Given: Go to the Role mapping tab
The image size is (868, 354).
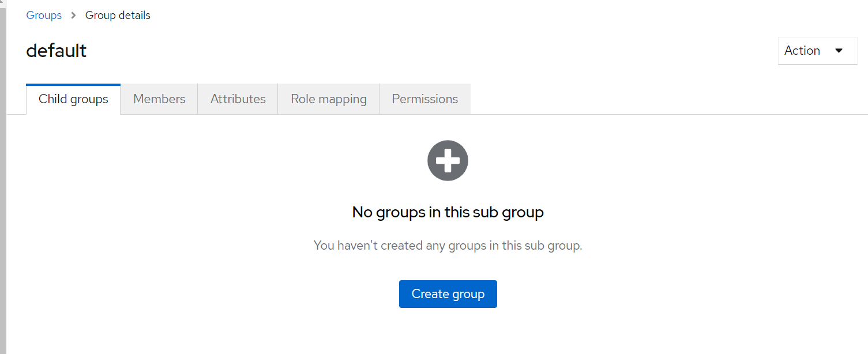Looking at the screenshot, I should coord(328,99).
